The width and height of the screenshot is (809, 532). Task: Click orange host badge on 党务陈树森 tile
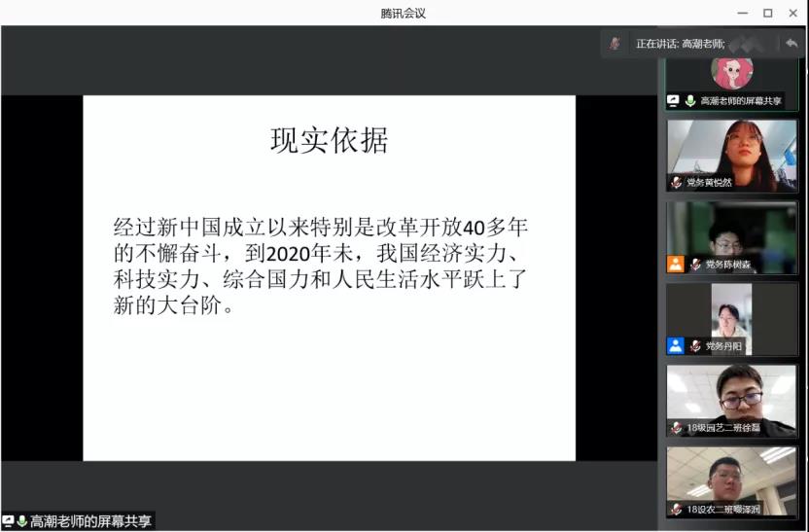click(x=675, y=264)
